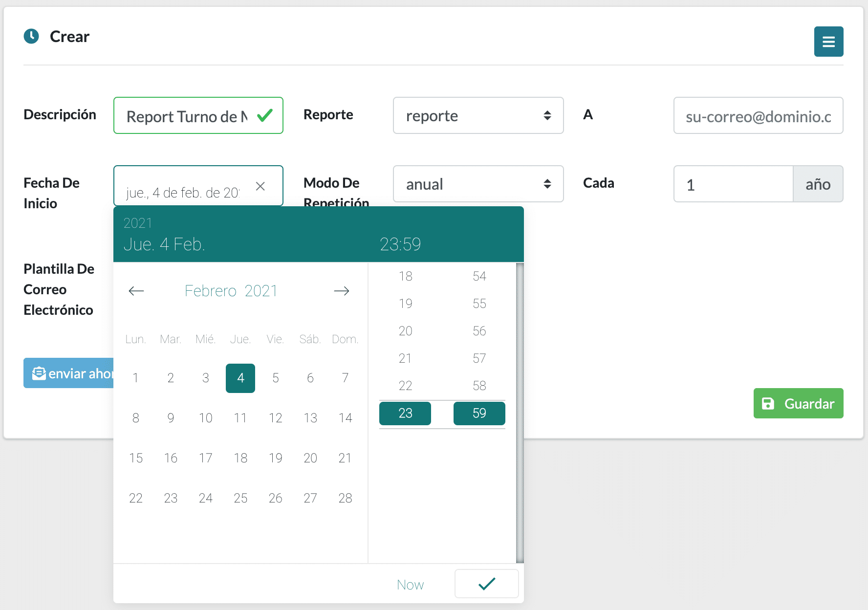868x610 pixels.
Task: Click the 23:59 time in picker header
Action: pyautogui.click(x=400, y=244)
